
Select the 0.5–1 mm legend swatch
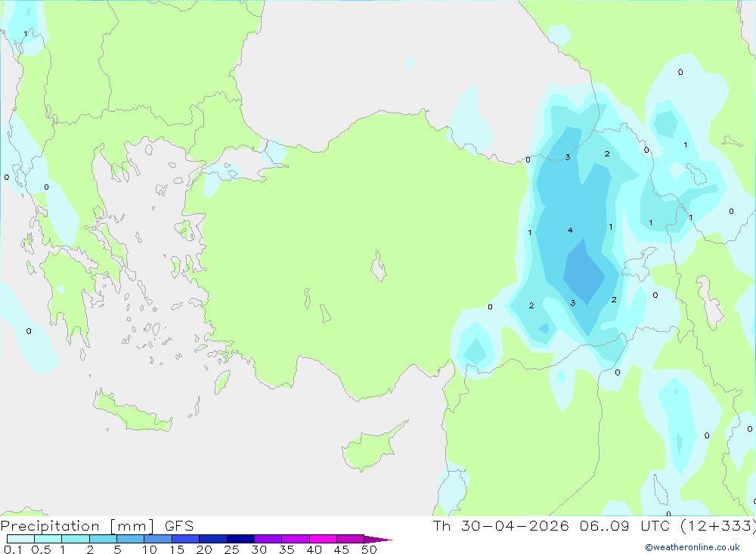[48, 539]
